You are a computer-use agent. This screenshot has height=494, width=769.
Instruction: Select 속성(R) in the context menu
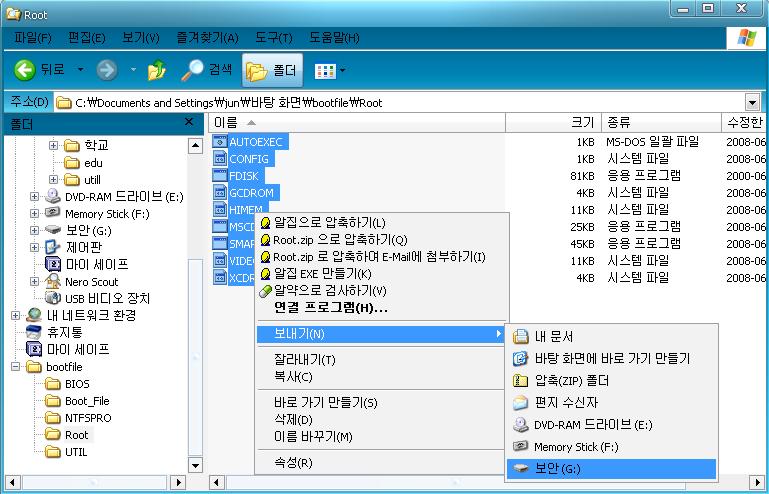point(293,462)
